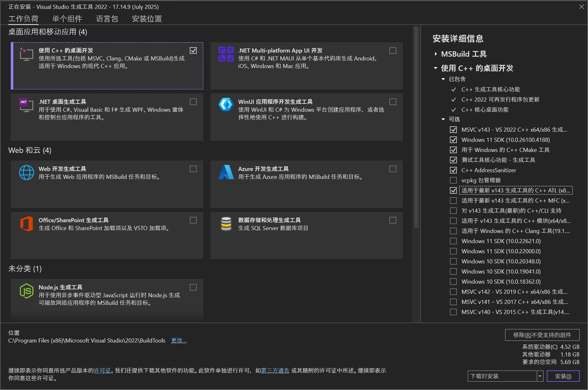Click the 更改... location link
Screen dimensions: 588x390
point(179,341)
